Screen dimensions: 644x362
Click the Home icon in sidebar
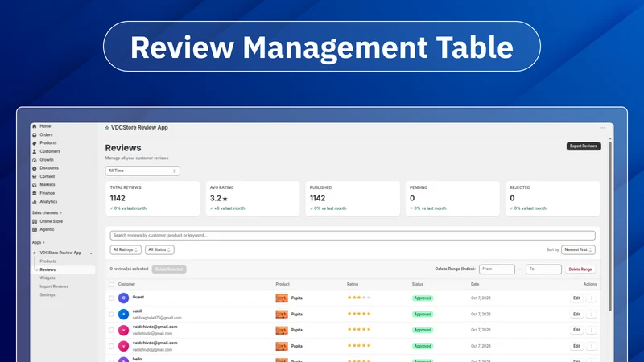35,126
